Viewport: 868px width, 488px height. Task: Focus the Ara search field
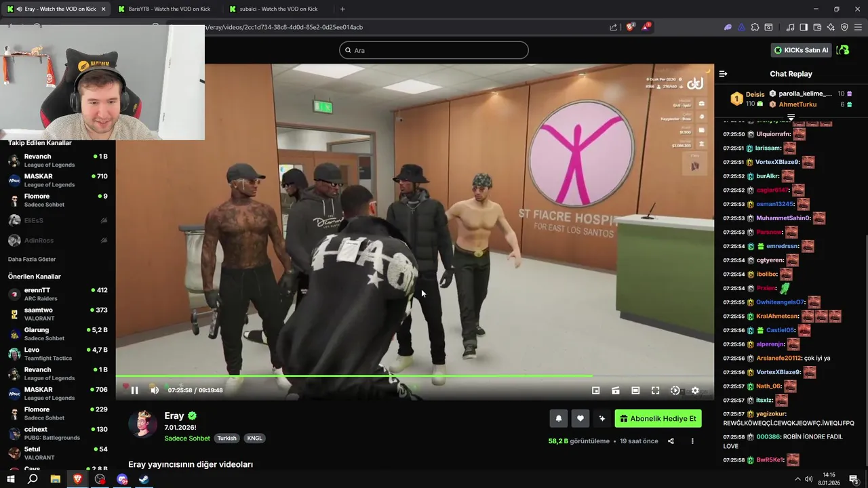tap(434, 50)
